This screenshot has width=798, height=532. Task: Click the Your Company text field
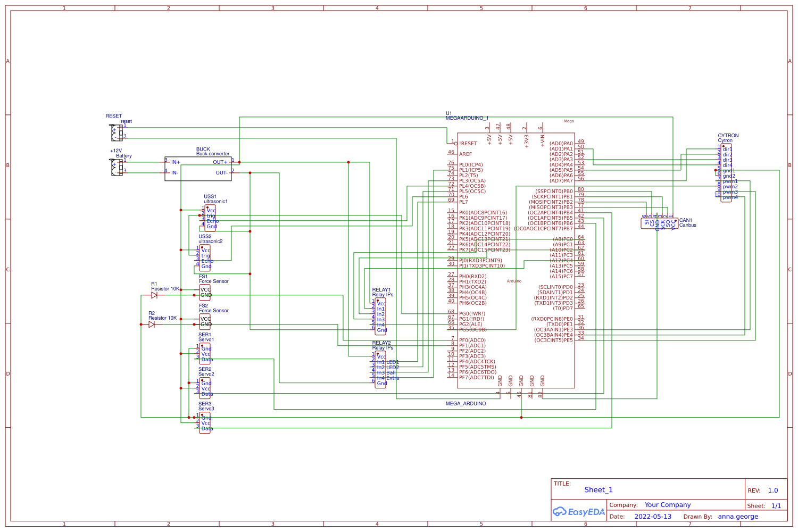coord(667,505)
